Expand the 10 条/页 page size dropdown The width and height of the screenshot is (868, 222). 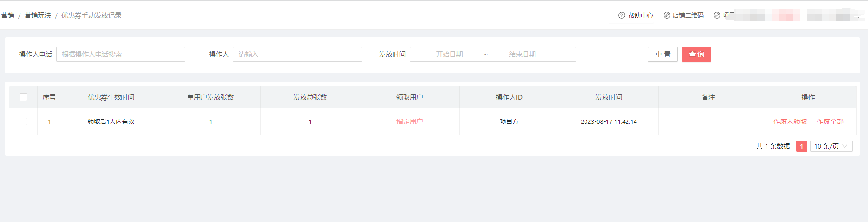click(831, 146)
